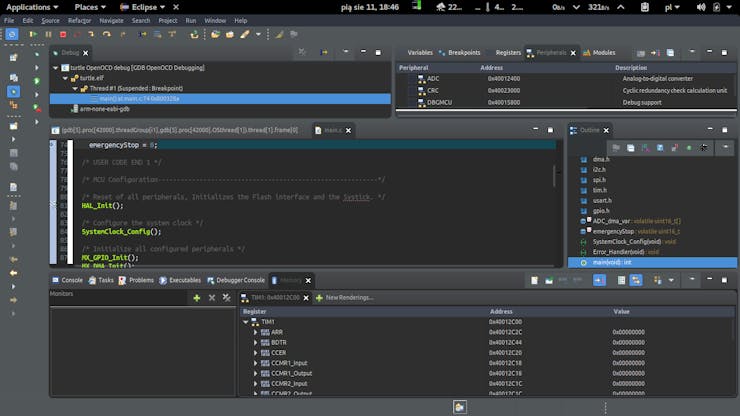Select emergencyStop variable in Outline
The width and height of the screenshot is (740, 416).
point(631,231)
